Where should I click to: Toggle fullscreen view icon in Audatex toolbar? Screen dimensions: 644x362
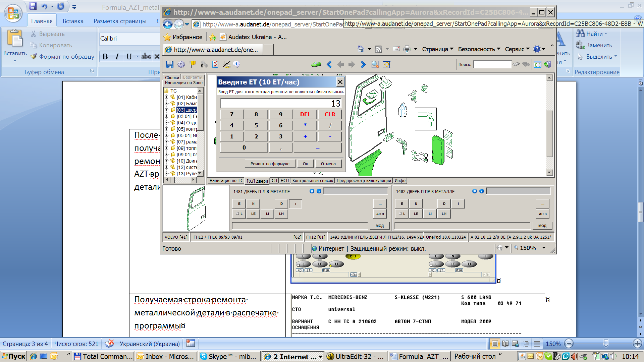point(537,64)
